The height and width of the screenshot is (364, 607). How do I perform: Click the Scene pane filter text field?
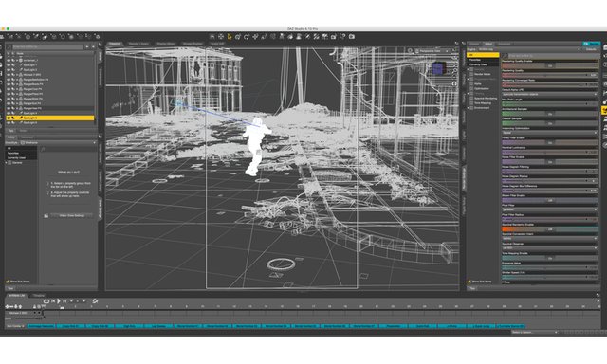(48, 46)
